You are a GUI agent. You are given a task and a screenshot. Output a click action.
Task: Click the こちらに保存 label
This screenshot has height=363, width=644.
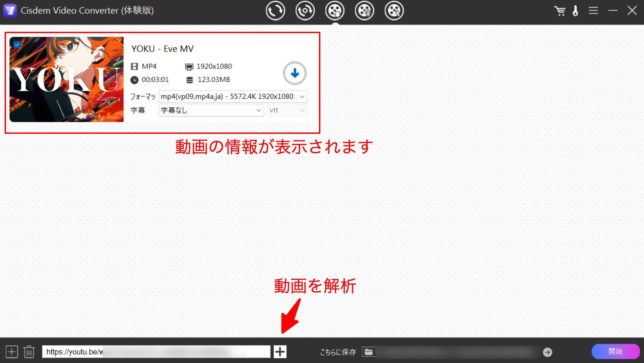click(338, 352)
